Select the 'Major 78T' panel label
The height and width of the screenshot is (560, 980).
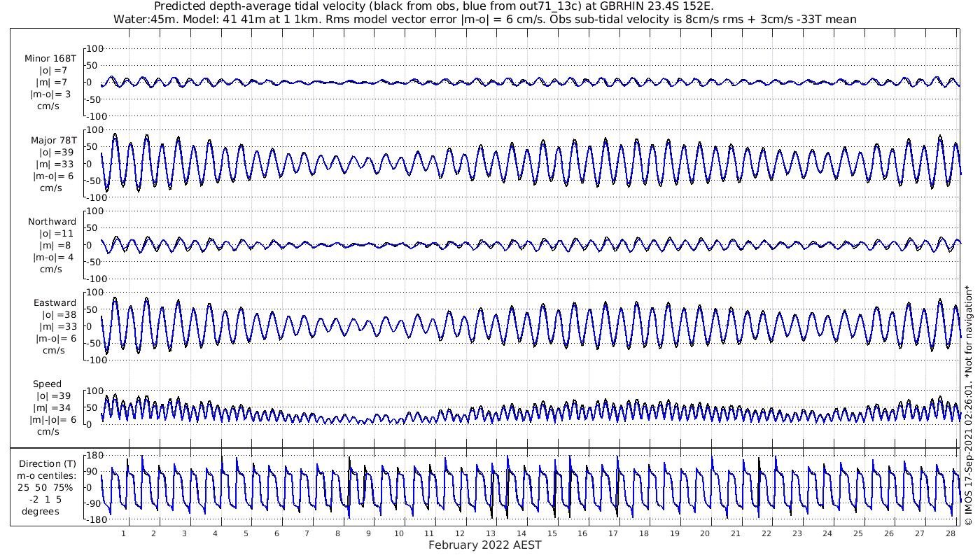(x=53, y=140)
